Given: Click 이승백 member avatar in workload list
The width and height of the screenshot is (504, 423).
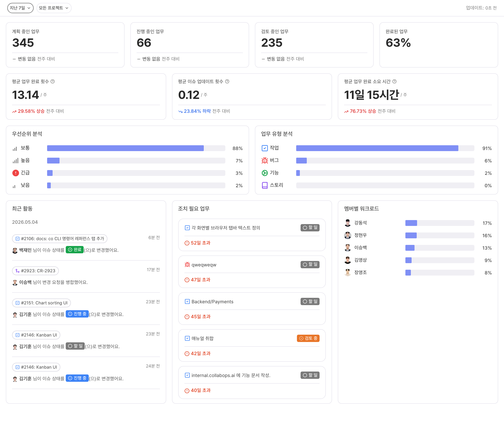Looking at the screenshot, I should coord(348,248).
